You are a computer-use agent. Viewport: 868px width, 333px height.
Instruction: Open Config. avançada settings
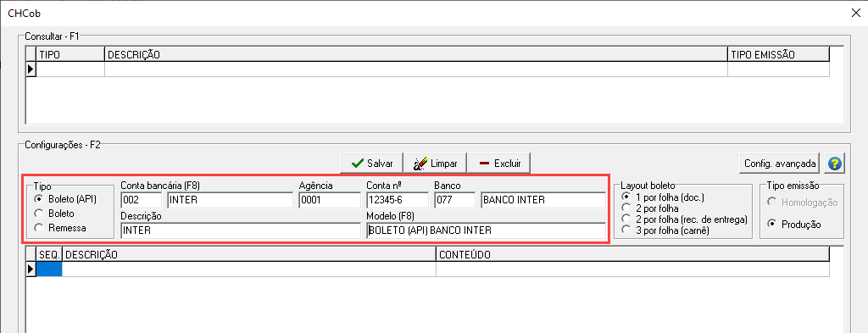[781, 164]
